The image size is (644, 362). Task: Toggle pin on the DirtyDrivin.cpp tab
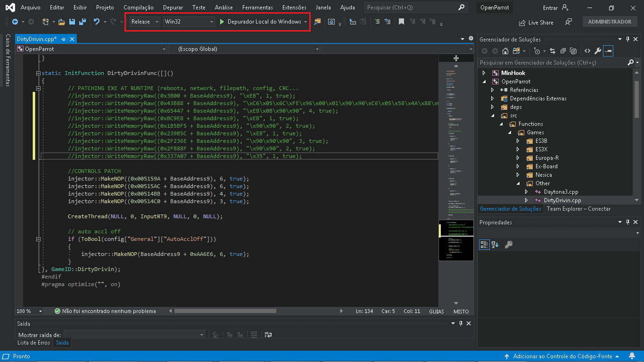pos(63,39)
